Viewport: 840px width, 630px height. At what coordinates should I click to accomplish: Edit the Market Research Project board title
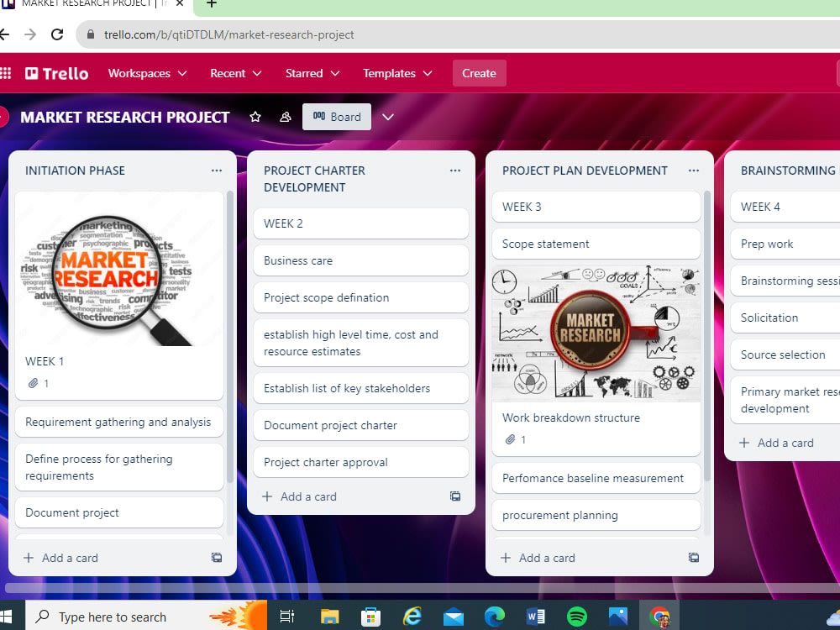[125, 117]
